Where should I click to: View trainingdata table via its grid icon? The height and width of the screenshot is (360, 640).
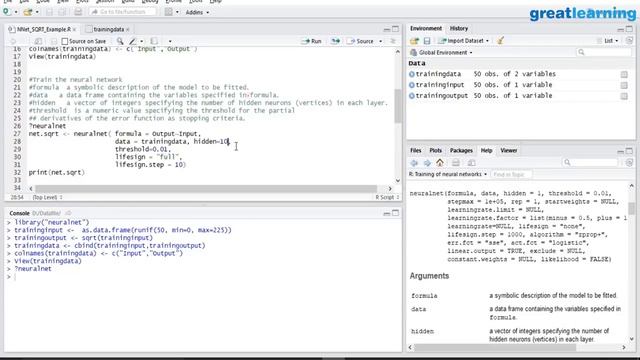624,74
